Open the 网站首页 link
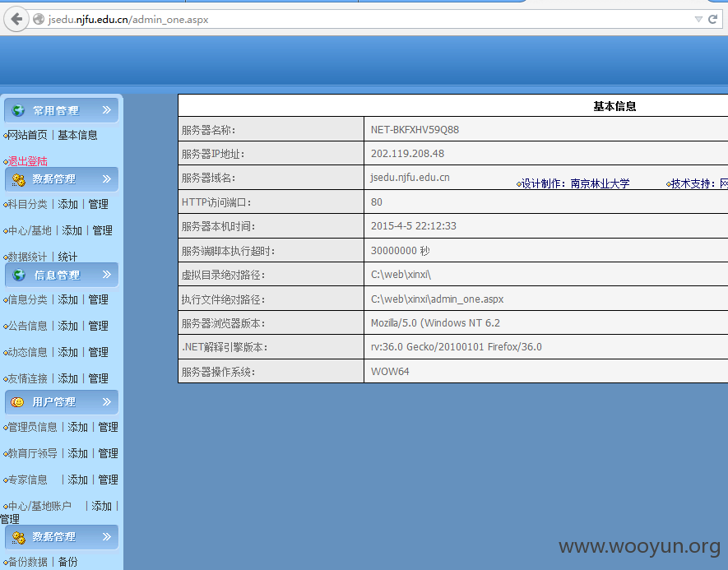 point(27,135)
